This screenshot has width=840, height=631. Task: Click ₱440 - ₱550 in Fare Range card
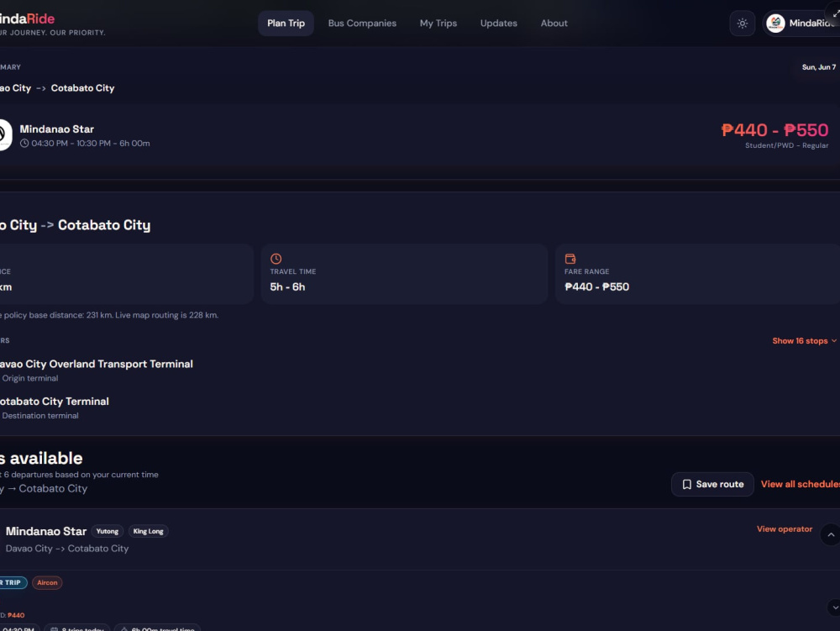pyautogui.click(x=596, y=287)
